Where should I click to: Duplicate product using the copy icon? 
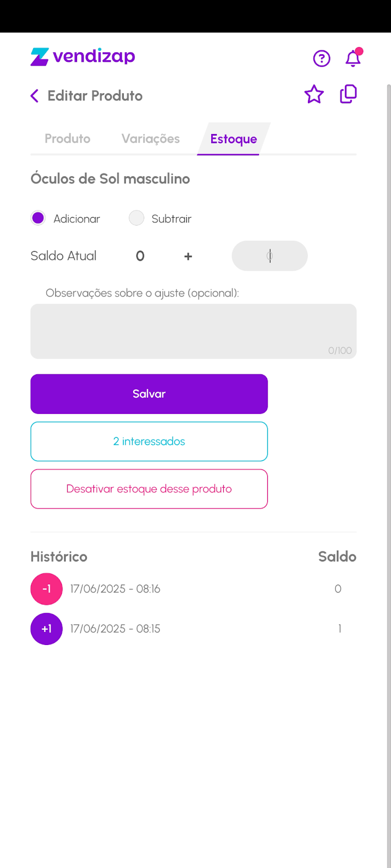348,94
